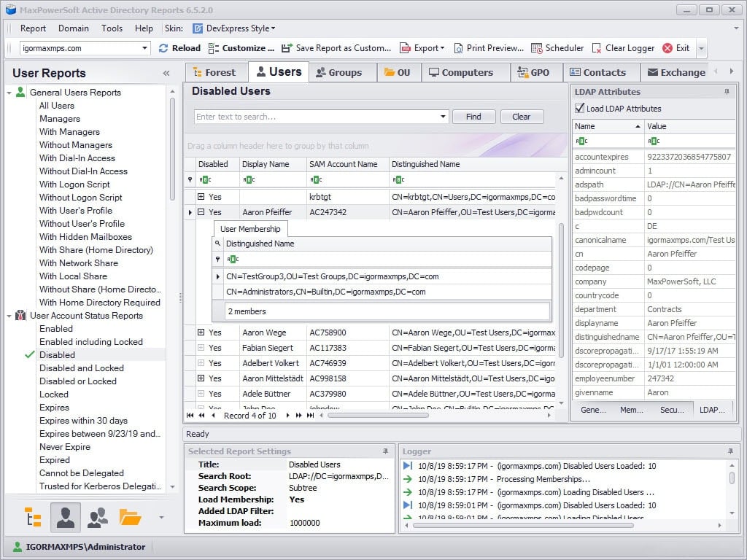This screenshot has width=747, height=560.
Task: Click the search text input field
Action: pyautogui.click(x=317, y=117)
